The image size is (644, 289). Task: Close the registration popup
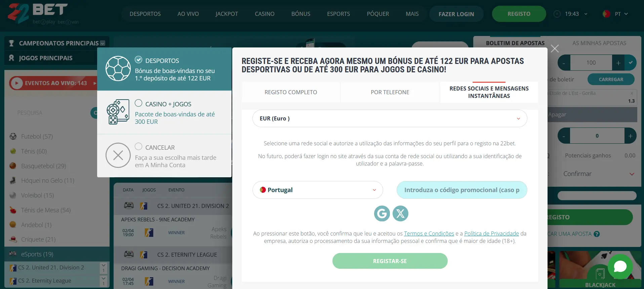(555, 49)
